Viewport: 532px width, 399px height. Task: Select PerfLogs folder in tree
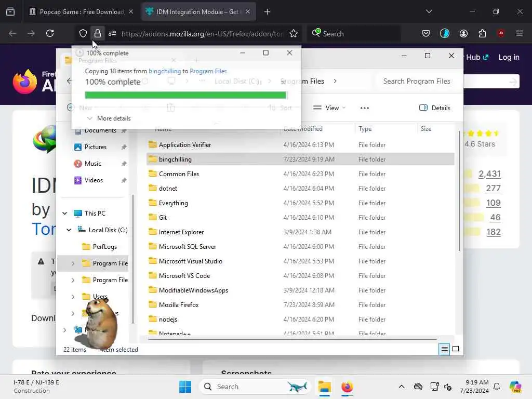[104, 247]
